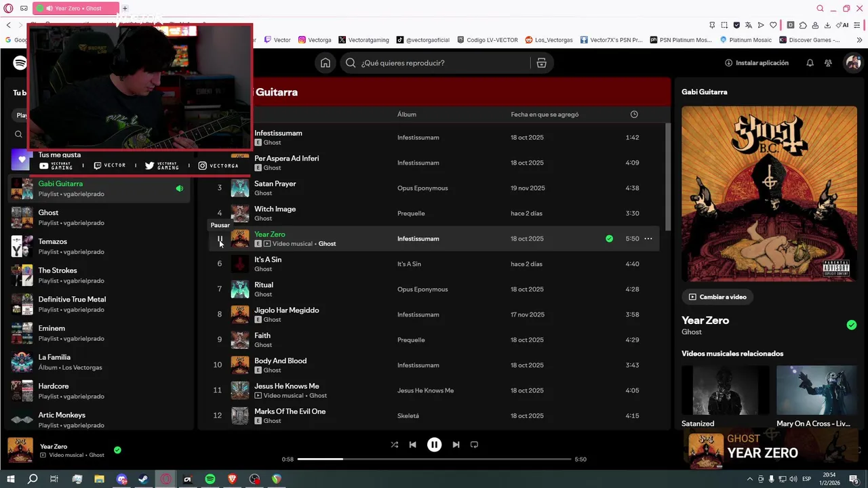Click Cambiar a video button
The width and height of the screenshot is (868, 488).
point(717,297)
